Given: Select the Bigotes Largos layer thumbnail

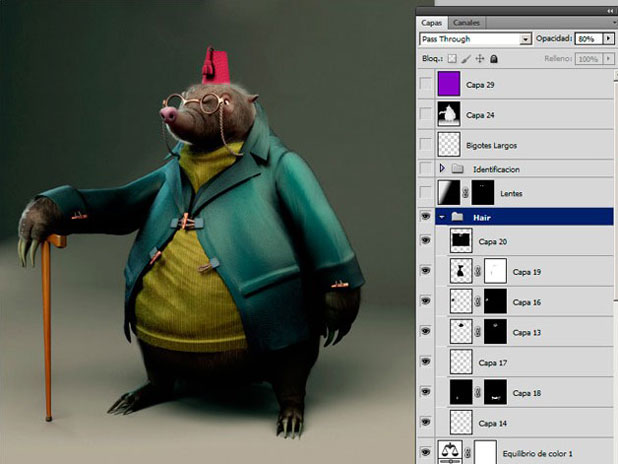Looking at the screenshot, I should 449,145.
